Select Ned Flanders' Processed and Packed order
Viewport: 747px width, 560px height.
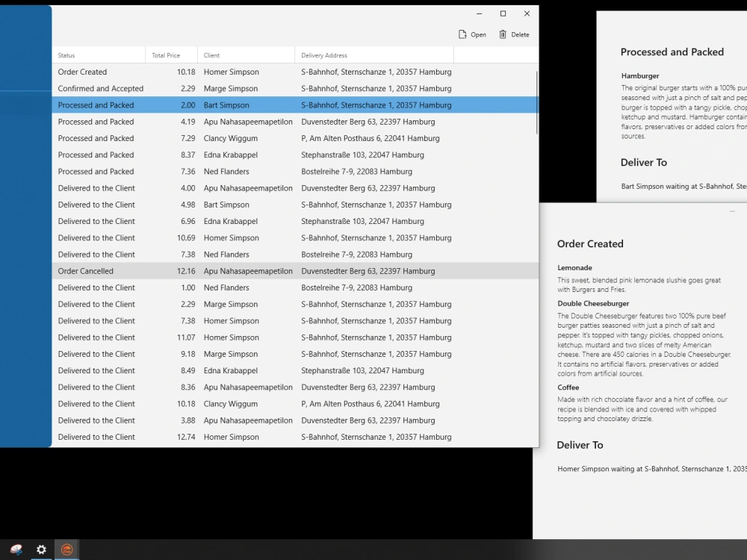pyautogui.click(x=224, y=171)
